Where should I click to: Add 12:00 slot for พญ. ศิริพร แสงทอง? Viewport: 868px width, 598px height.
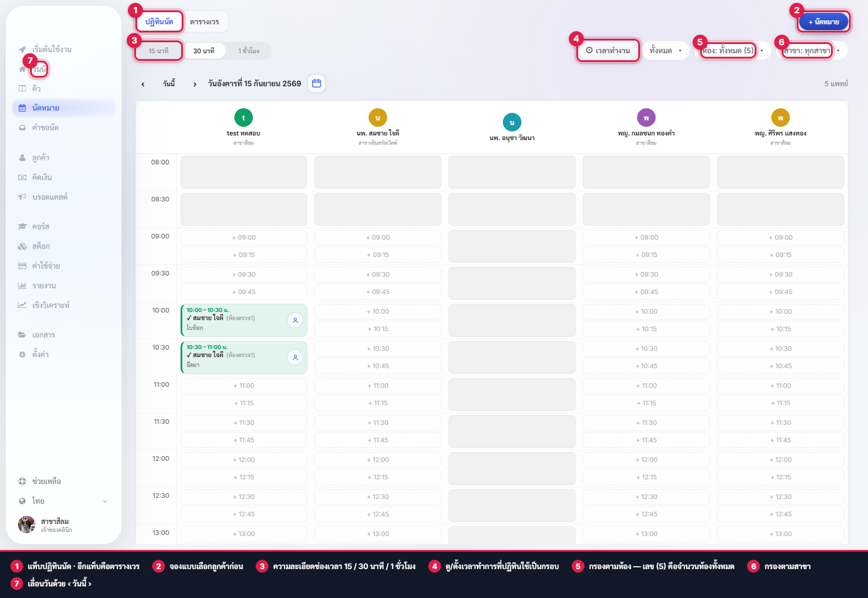pyautogui.click(x=781, y=460)
